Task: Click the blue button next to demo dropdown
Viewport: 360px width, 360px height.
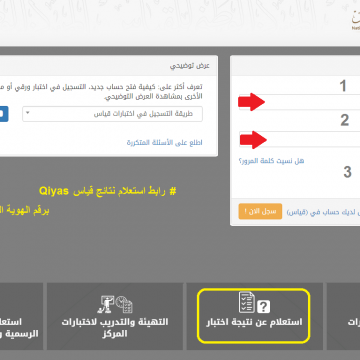Action: click(4, 114)
